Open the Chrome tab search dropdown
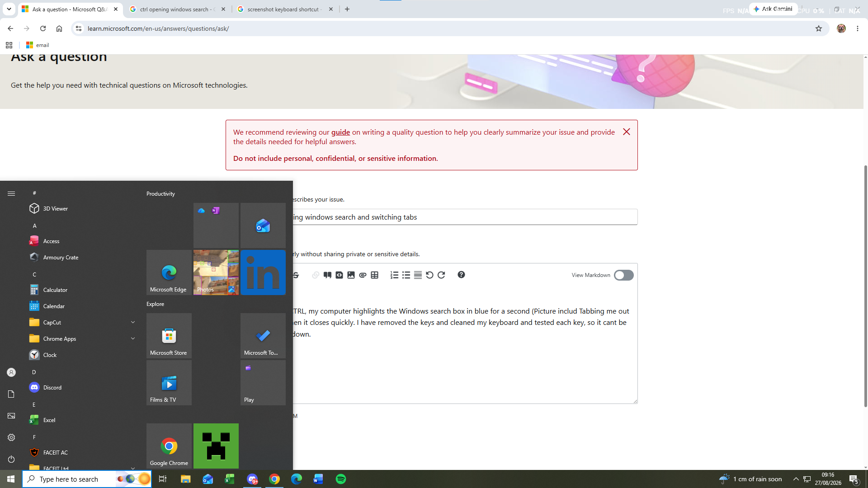868x488 pixels. click(9, 9)
